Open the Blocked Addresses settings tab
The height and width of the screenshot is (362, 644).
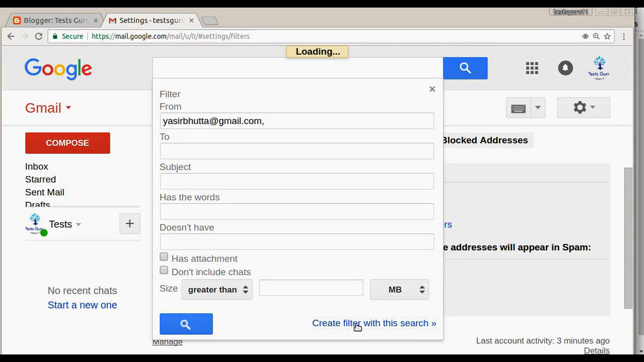click(485, 140)
